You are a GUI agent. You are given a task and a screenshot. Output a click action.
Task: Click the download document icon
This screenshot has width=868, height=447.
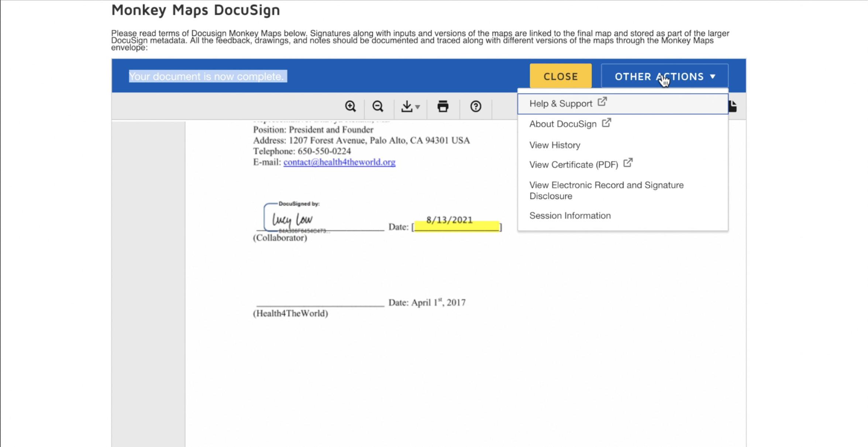(407, 106)
